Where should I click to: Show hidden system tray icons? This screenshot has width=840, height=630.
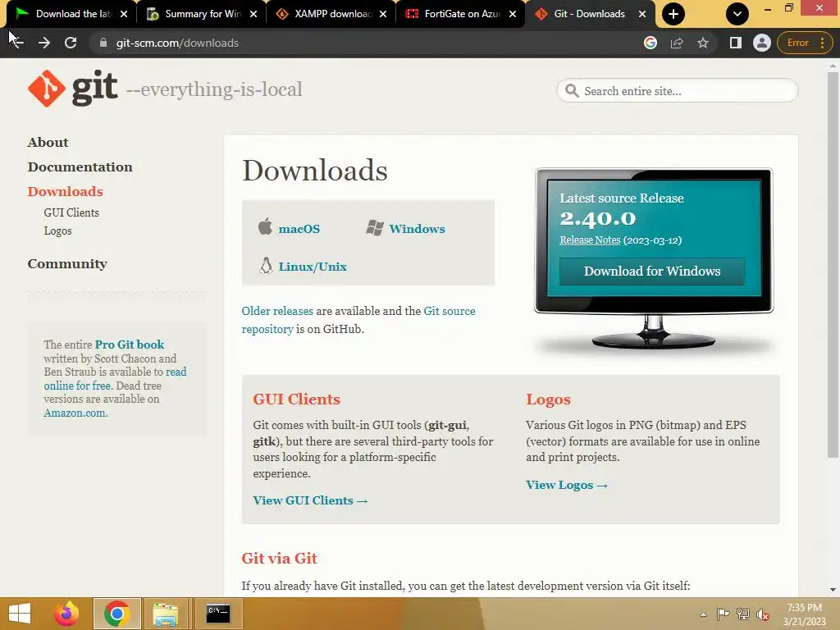pos(703,614)
